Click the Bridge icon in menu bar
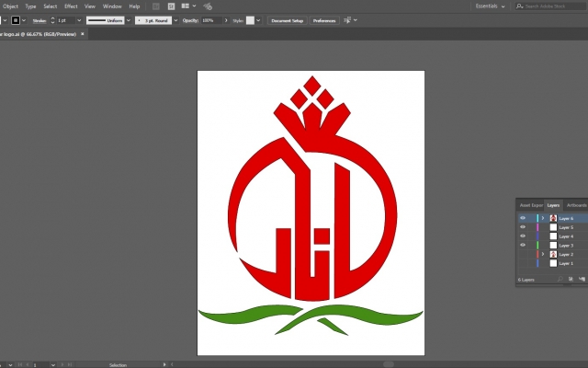The width and height of the screenshot is (588, 368). point(155,6)
